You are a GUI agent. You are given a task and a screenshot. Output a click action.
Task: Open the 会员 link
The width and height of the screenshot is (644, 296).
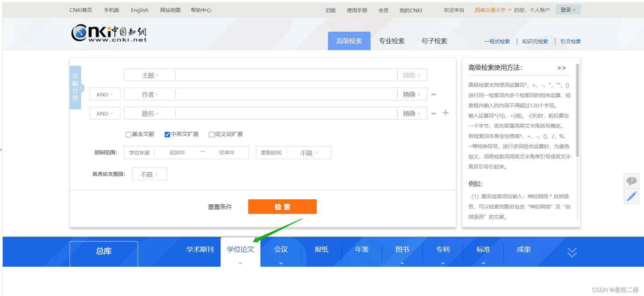pos(384,10)
